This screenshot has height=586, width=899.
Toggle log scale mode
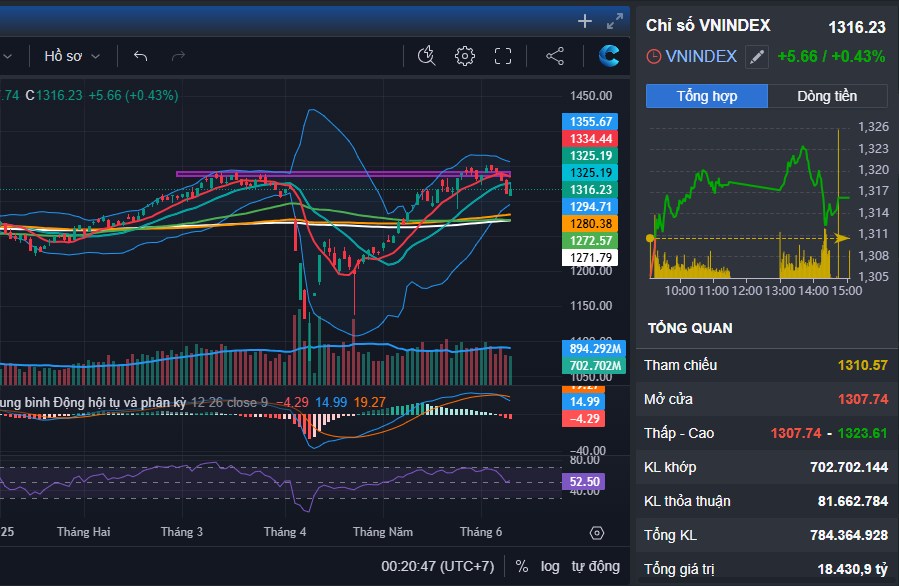pos(549,567)
